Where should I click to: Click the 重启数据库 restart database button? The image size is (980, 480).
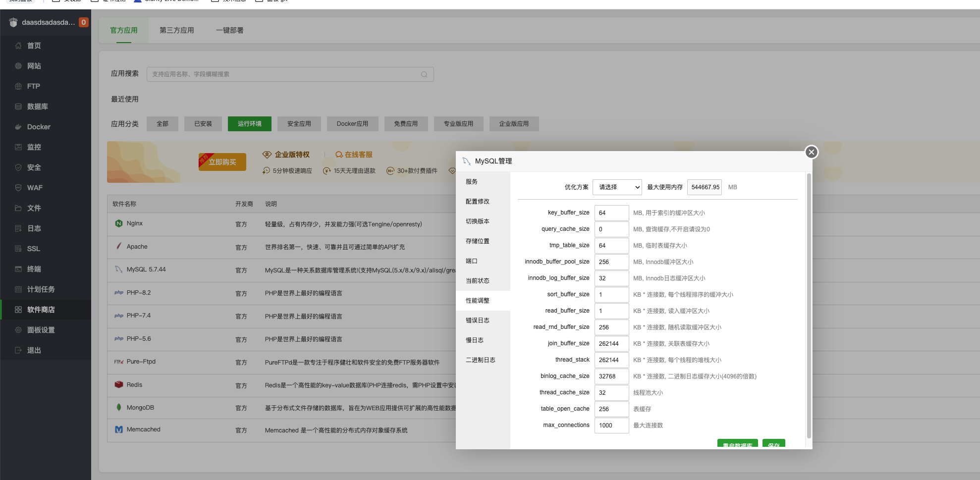(738, 444)
